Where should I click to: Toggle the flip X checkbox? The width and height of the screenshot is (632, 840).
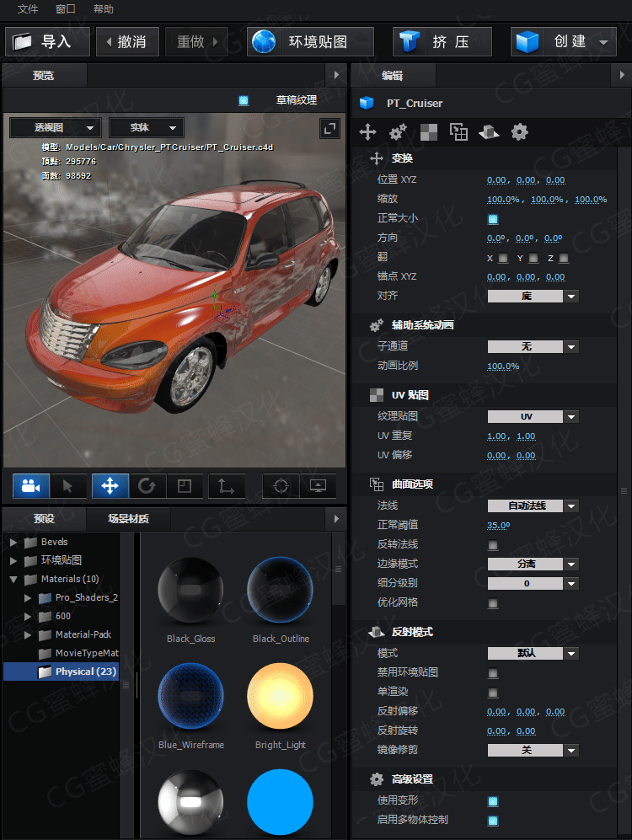pyautogui.click(x=503, y=258)
